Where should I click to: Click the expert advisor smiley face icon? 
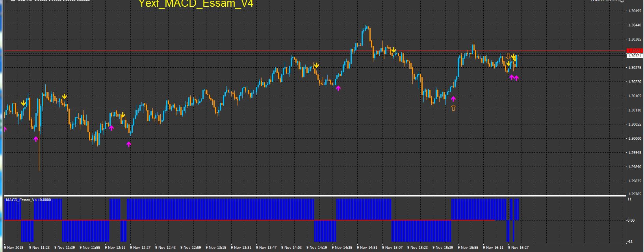pos(622,1)
